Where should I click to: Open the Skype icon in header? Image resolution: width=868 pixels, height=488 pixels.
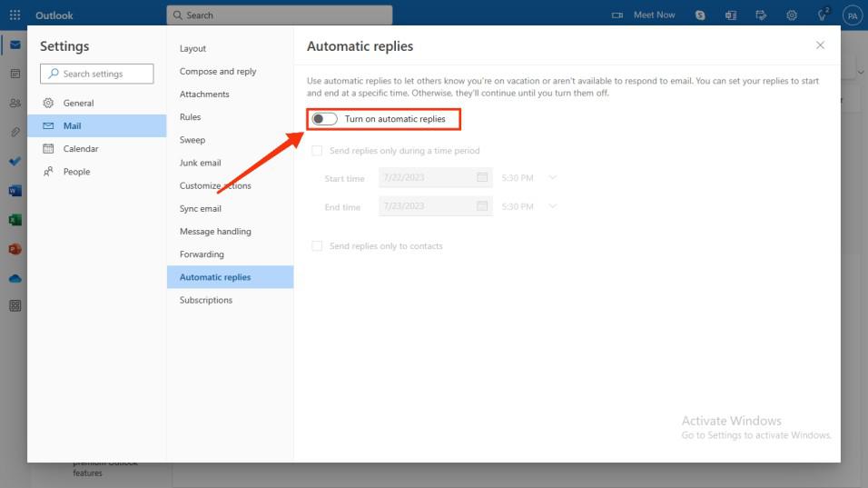[700, 15]
